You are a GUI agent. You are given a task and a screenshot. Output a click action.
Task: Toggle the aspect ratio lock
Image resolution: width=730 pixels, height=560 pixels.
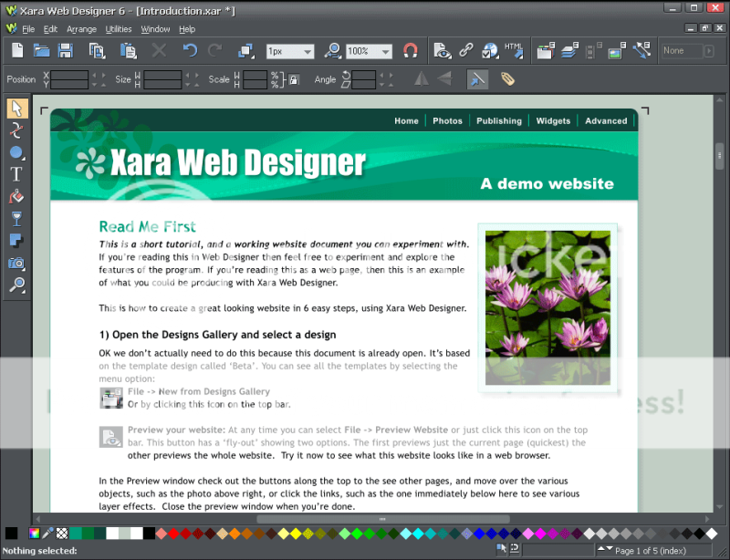[293, 79]
